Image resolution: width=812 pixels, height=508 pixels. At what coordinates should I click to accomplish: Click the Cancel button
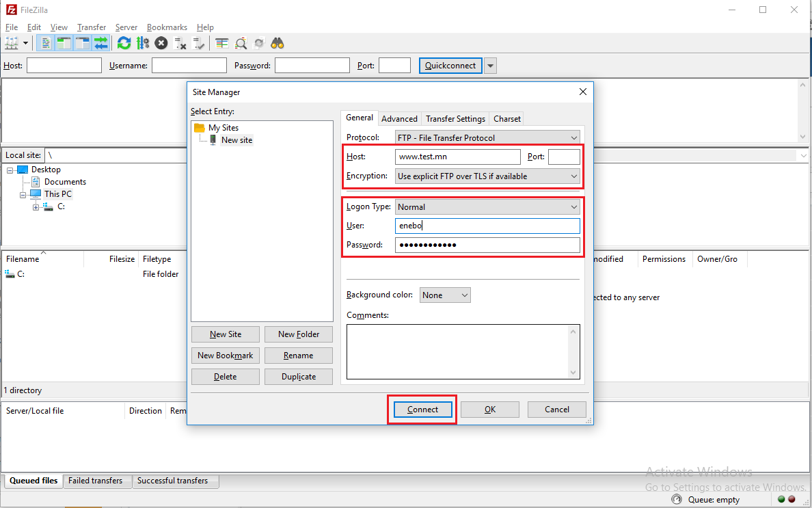coord(556,410)
